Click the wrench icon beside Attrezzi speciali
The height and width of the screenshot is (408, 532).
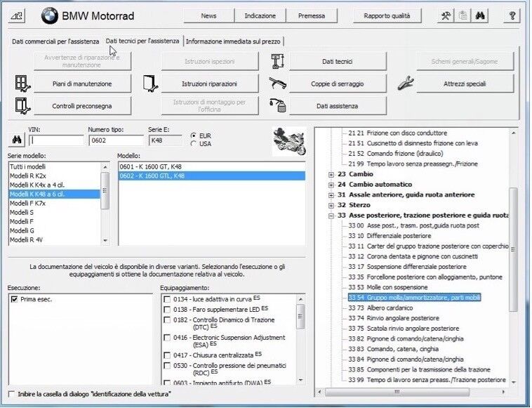[405, 84]
